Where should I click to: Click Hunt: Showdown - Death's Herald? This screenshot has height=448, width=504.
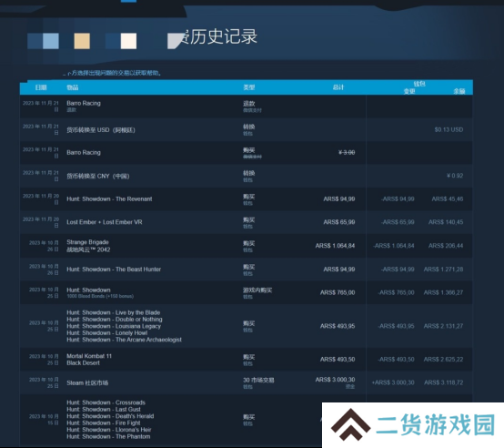(x=110, y=416)
